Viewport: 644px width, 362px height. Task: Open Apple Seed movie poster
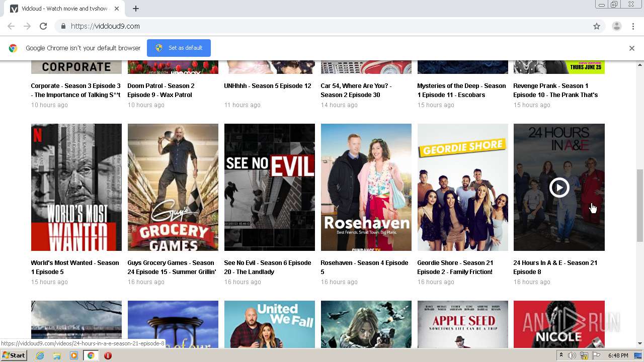463,324
